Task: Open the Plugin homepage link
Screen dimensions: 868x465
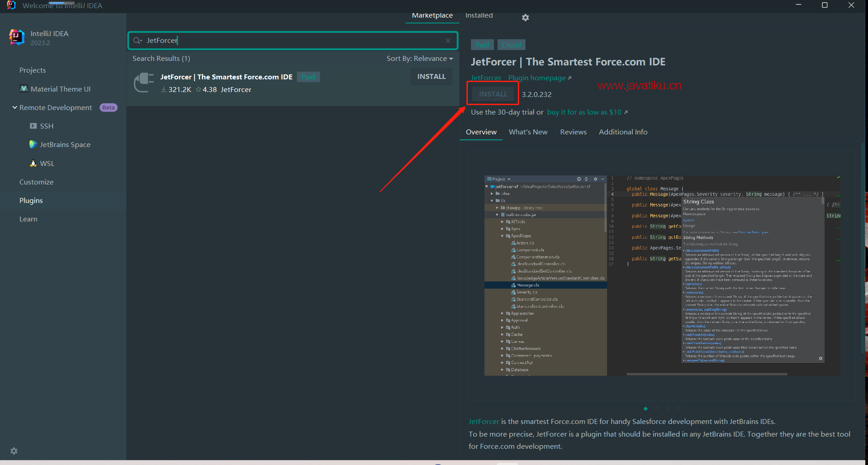Action: [x=539, y=78]
